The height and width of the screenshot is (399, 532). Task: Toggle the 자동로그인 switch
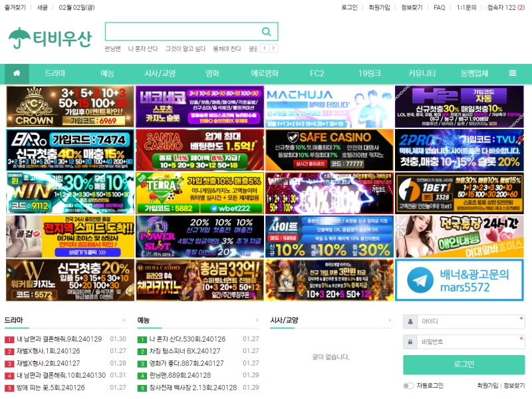(408, 386)
